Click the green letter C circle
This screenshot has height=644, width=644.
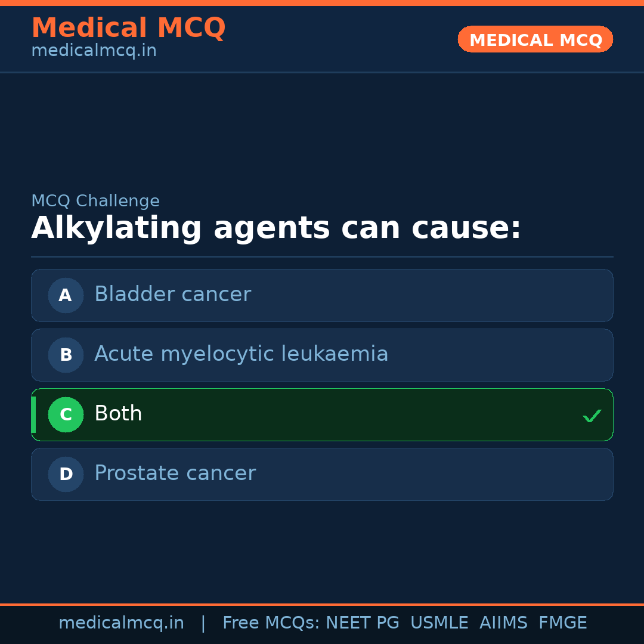(66, 414)
